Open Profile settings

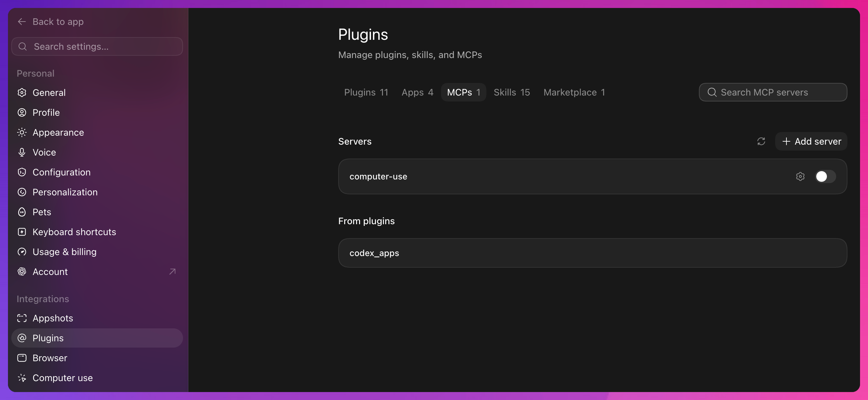click(x=97, y=112)
